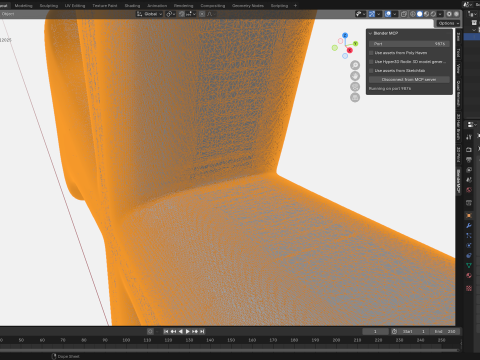Screen dimensions: 480x360
Task: Switch to the Texture Paint workspace
Action: (x=105, y=6)
